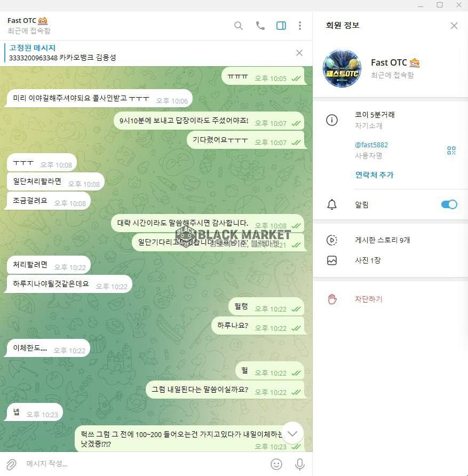Toggle the side info panel icon
This screenshot has width=468, height=476.
[x=281, y=26]
